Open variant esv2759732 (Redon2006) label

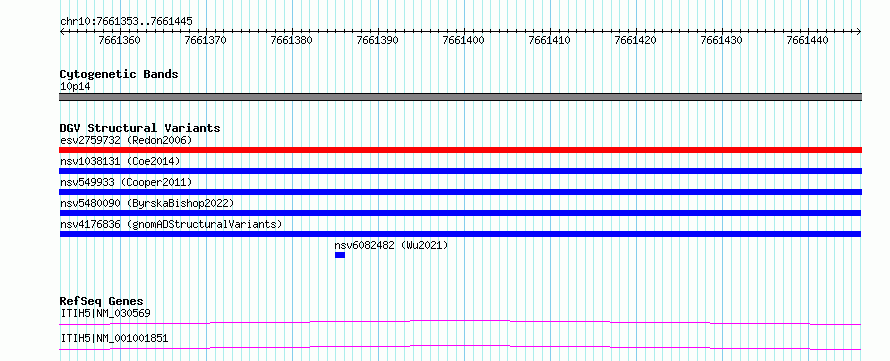126,140
